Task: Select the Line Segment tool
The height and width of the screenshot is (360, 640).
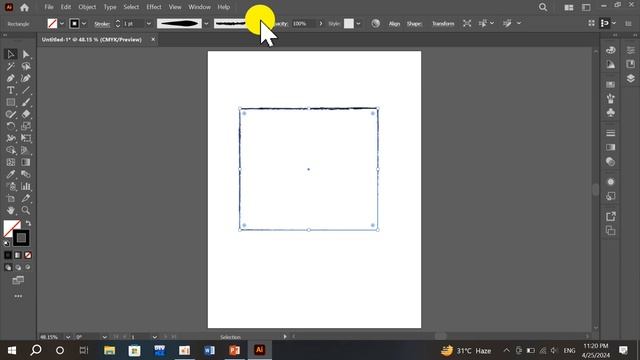Action: tap(26, 90)
